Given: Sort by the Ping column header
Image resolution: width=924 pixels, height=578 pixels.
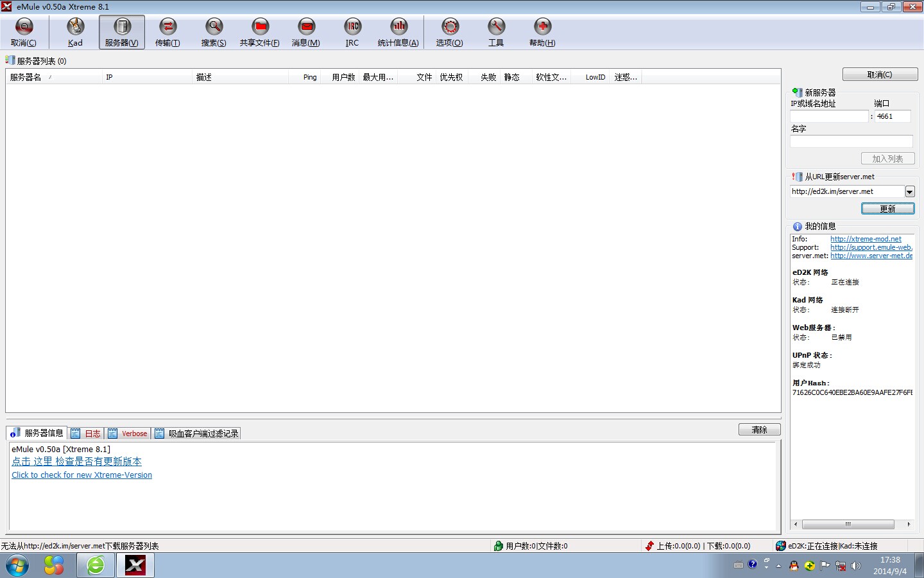Looking at the screenshot, I should pos(305,77).
